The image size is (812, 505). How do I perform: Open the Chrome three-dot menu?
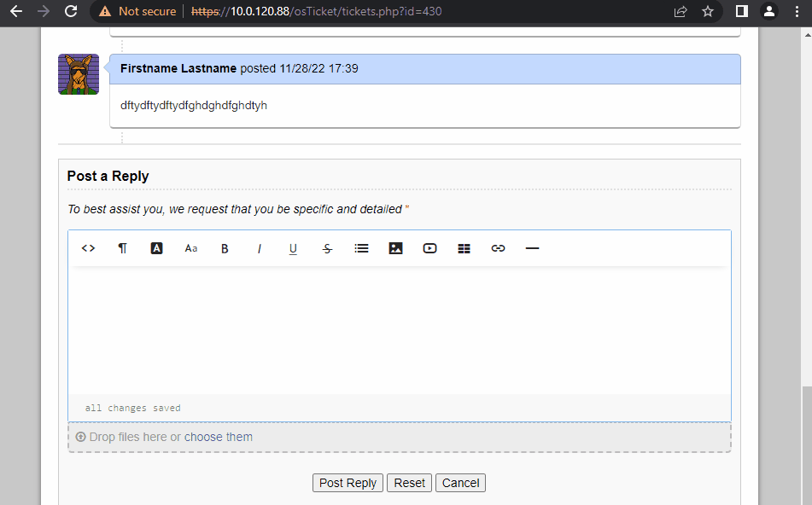click(798, 12)
